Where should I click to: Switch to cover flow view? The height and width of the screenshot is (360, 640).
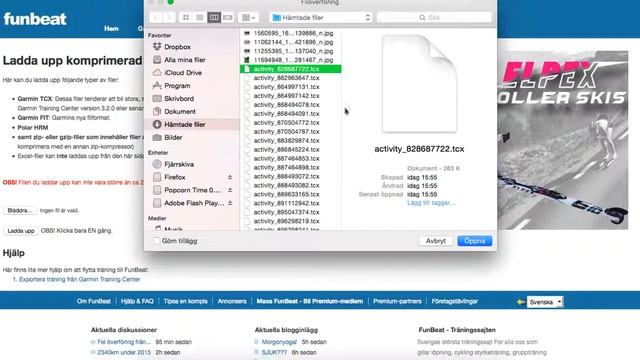tap(227, 18)
